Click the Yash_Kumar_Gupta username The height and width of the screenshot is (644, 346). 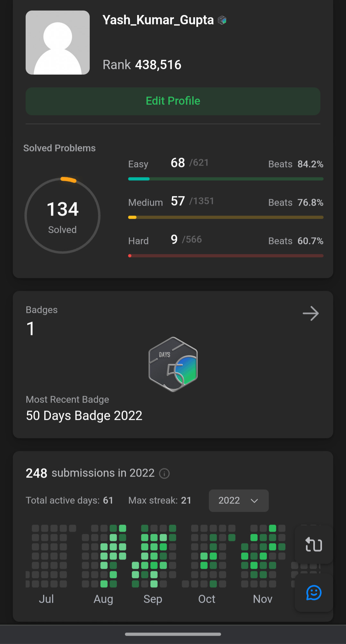click(x=158, y=20)
